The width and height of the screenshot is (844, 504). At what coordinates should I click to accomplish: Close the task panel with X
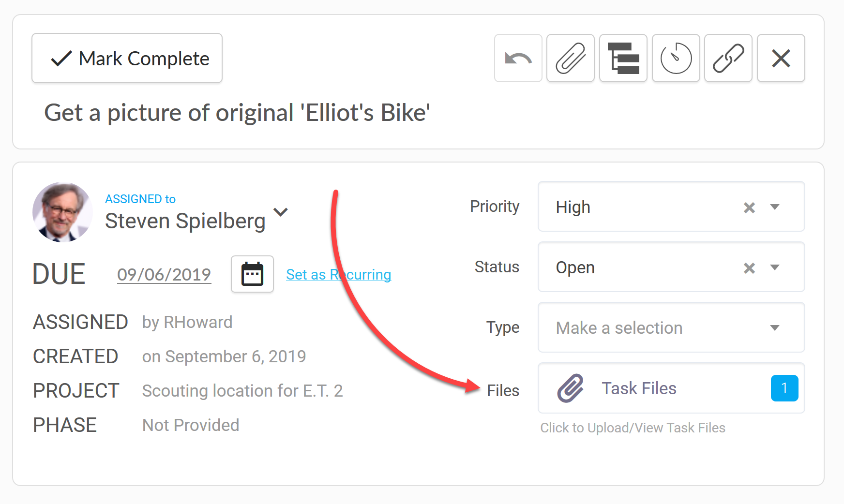pyautogui.click(x=781, y=59)
